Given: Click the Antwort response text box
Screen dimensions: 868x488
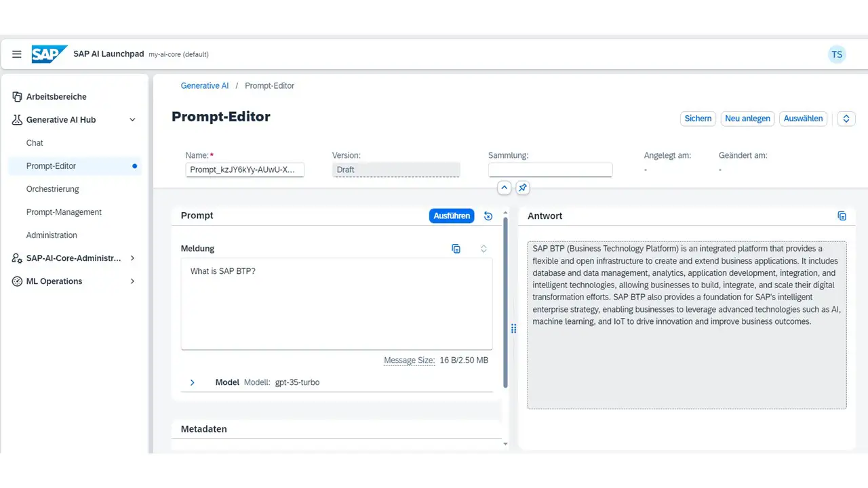Looking at the screenshot, I should tap(687, 325).
